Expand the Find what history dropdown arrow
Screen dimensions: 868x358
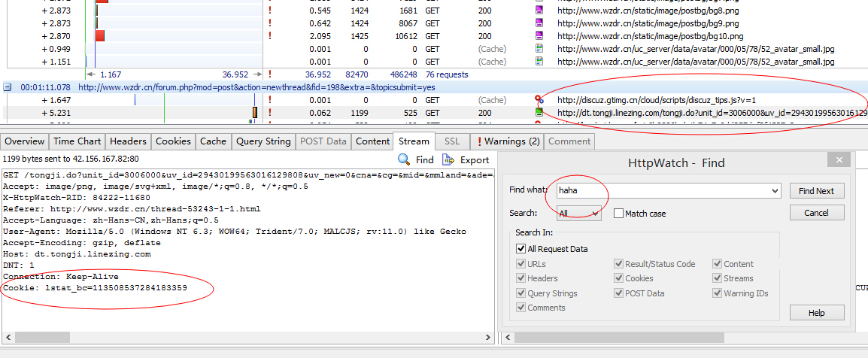775,191
